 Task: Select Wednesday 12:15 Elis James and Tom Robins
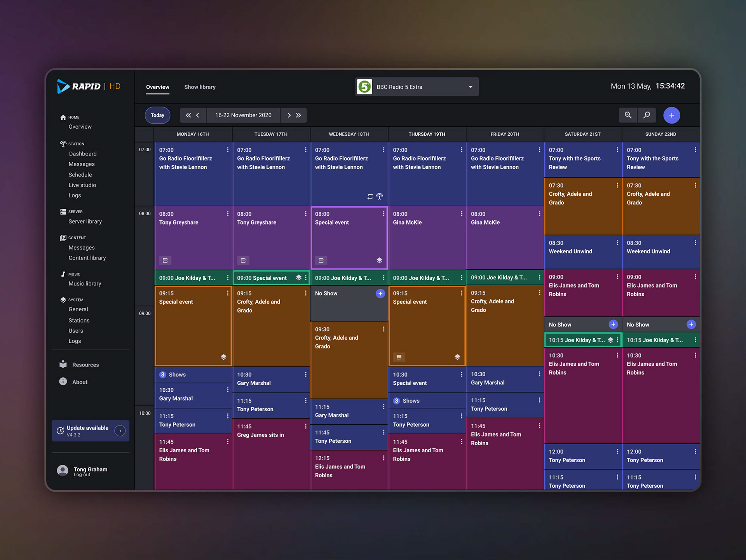tap(349, 470)
